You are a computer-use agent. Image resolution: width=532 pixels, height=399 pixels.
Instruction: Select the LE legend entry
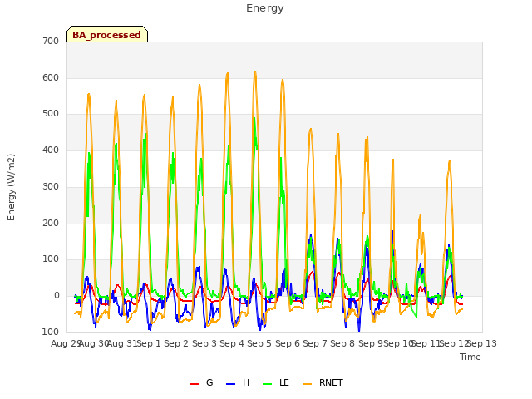point(276,382)
